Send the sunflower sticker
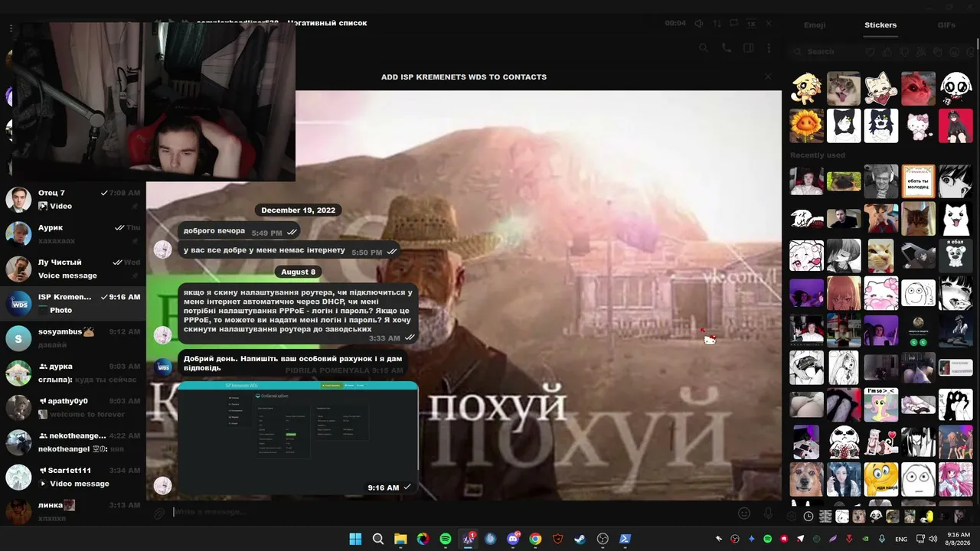Viewport: 980px width, 551px height. point(806,126)
